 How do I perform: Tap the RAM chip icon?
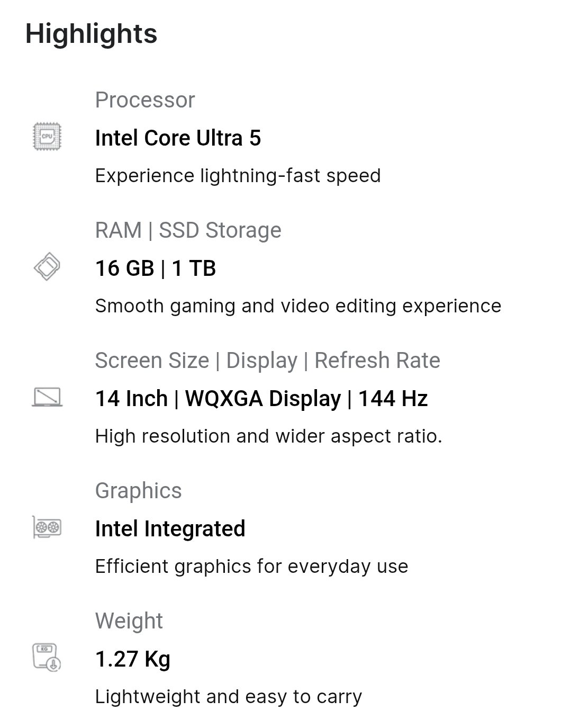pos(47,266)
